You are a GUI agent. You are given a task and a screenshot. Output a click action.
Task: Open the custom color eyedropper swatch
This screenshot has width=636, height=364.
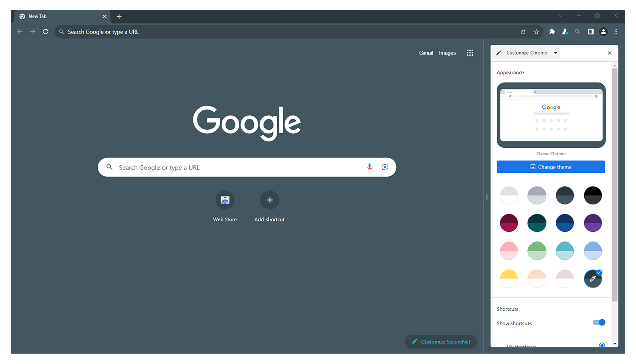593,279
